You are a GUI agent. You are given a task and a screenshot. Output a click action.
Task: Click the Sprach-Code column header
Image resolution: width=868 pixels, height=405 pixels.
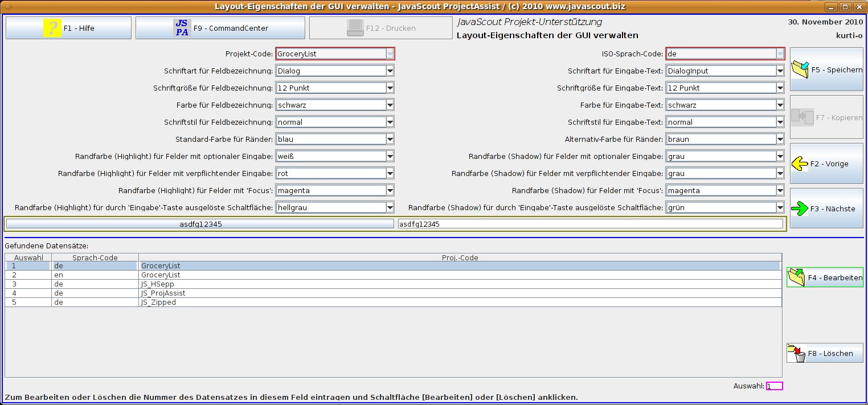tap(95, 257)
